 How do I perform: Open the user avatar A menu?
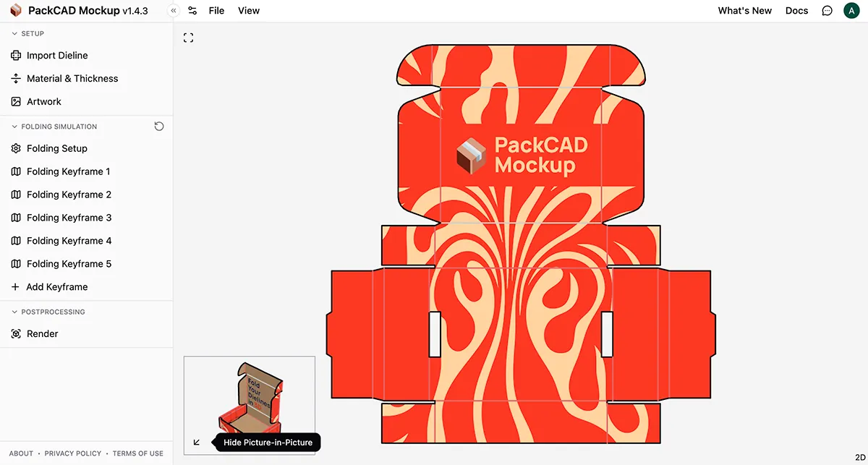pos(851,11)
